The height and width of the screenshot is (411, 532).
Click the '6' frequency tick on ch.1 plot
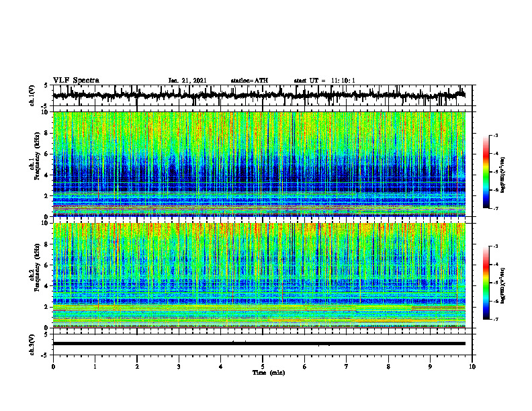(x=48, y=154)
